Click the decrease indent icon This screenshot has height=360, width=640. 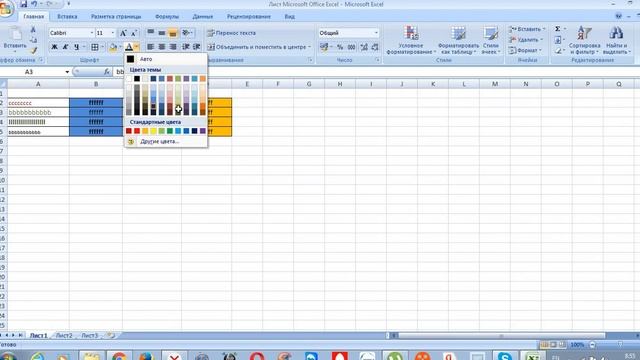[186, 47]
